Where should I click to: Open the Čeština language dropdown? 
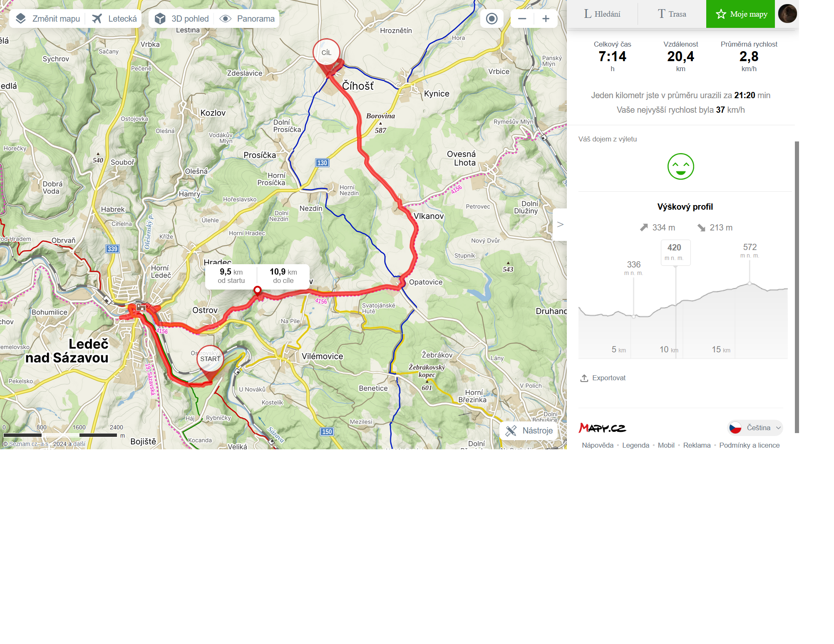[x=755, y=428]
